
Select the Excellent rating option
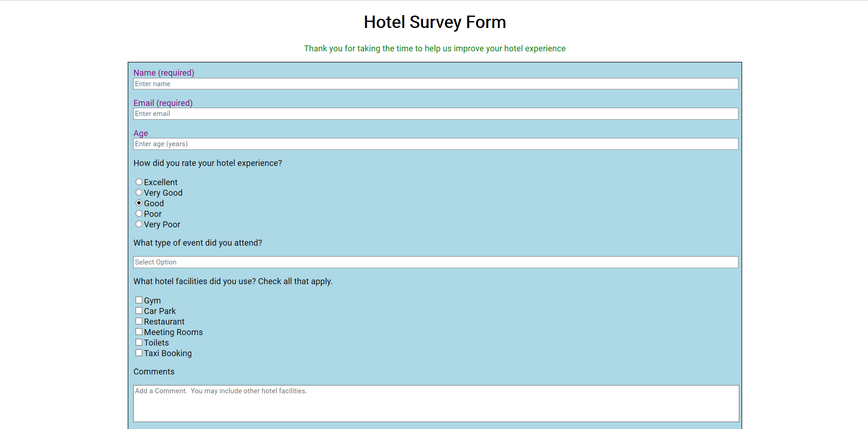click(x=139, y=182)
